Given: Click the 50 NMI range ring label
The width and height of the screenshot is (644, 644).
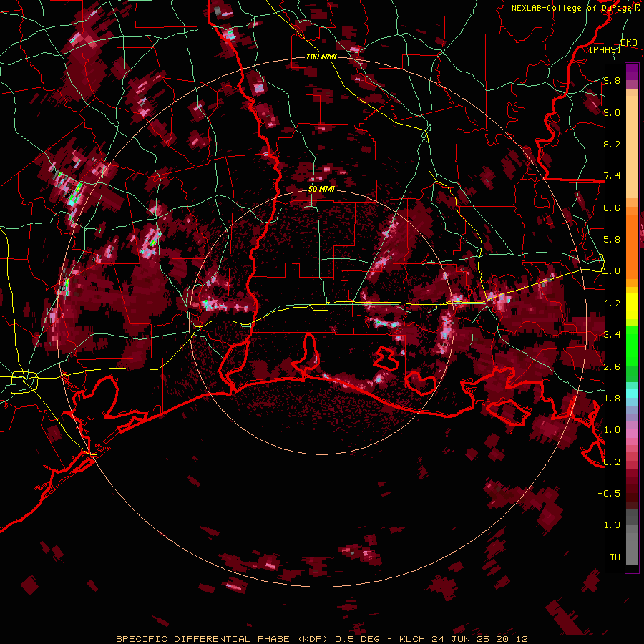Looking at the screenshot, I should [x=321, y=189].
